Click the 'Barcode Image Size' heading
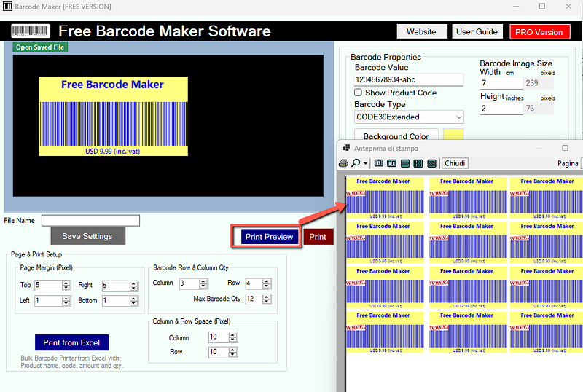The image size is (583, 392). [516, 63]
